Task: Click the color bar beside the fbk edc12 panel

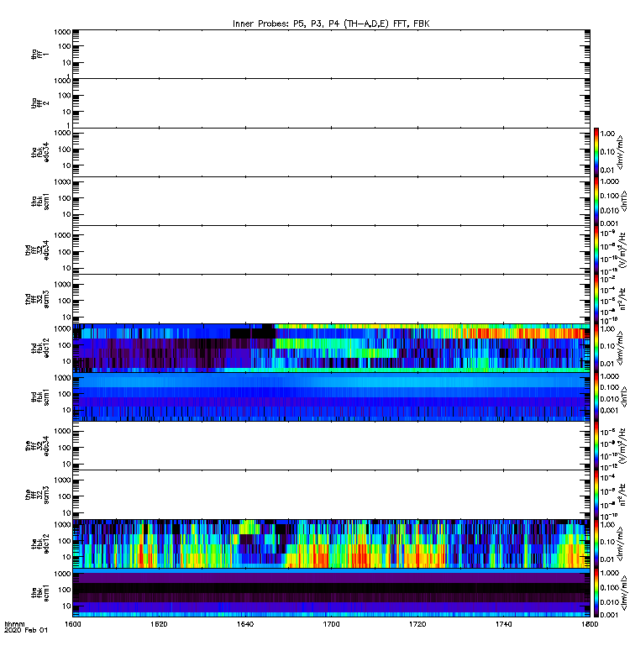Action: click(596, 543)
